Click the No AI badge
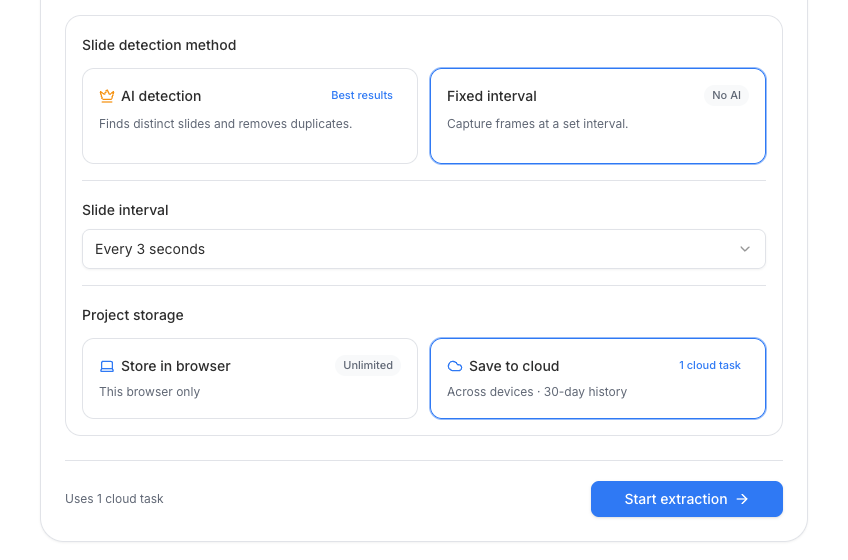Screen dimensions: 848x560 click(726, 95)
